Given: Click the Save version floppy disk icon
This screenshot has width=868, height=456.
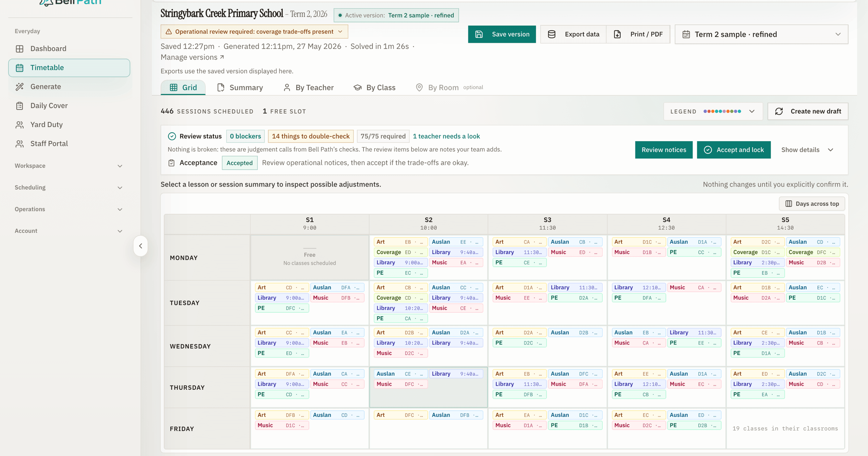Looking at the screenshot, I should 479,34.
